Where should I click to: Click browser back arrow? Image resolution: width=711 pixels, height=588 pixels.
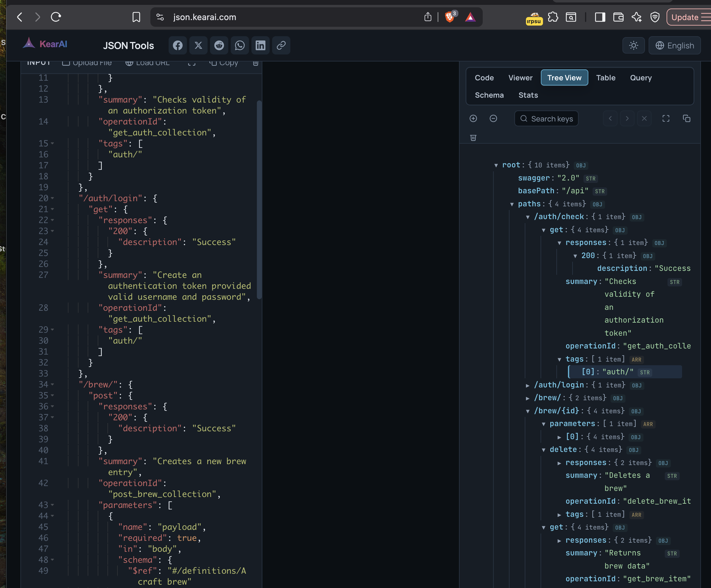20,17
